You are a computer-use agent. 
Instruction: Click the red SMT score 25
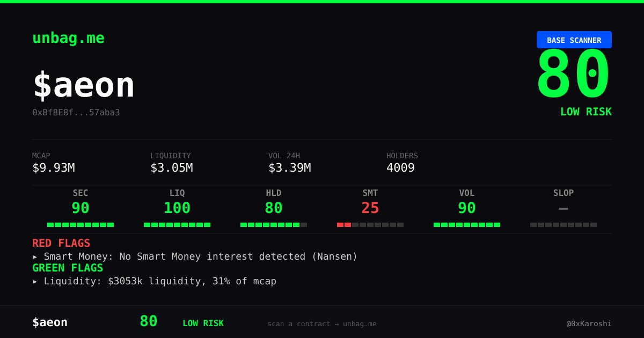pos(370,208)
